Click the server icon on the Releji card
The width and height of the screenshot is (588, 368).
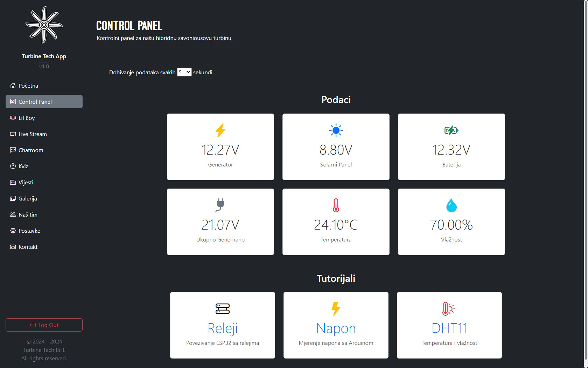pyautogui.click(x=223, y=309)
